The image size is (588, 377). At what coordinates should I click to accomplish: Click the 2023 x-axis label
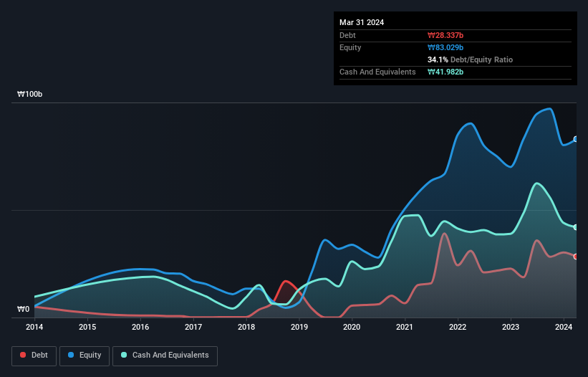coord(511,327)
